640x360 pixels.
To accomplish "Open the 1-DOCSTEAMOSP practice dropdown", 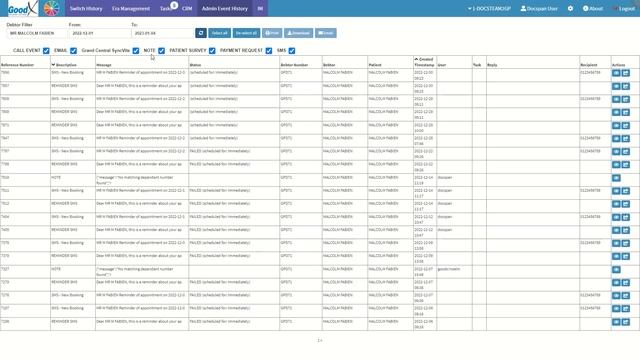I will [489, 9].
